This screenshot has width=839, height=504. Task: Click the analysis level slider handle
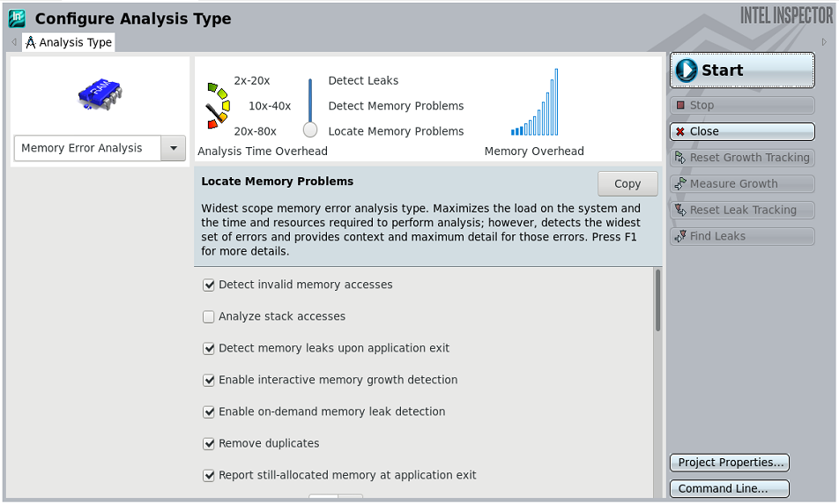click(310, 130)
